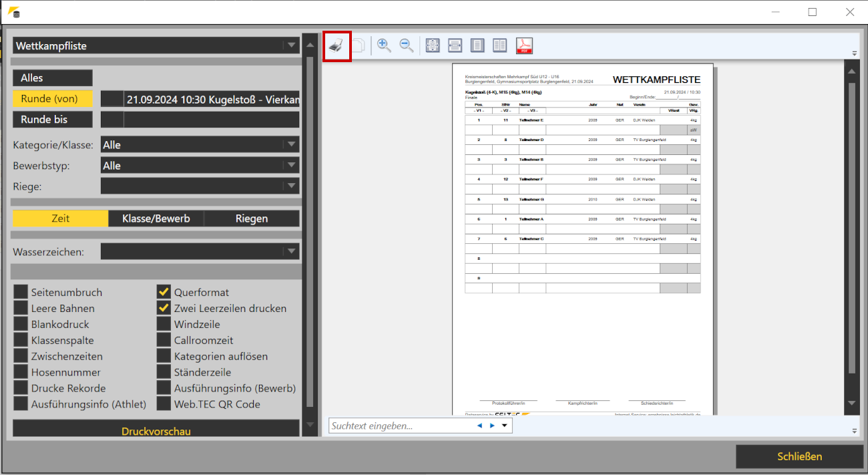Fit page width in preview
The image size is (868, 475).
click(455, 45)
